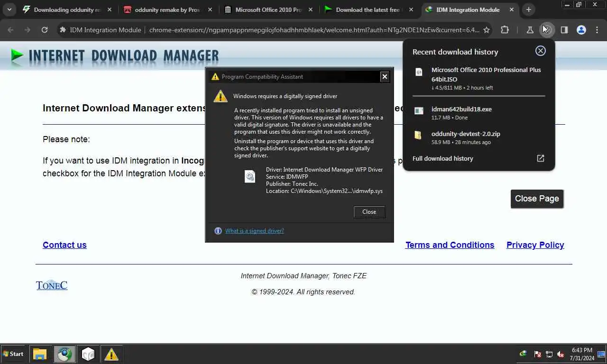Open the Windows Start menu
The image size is (607, 364).
(13, 354)
